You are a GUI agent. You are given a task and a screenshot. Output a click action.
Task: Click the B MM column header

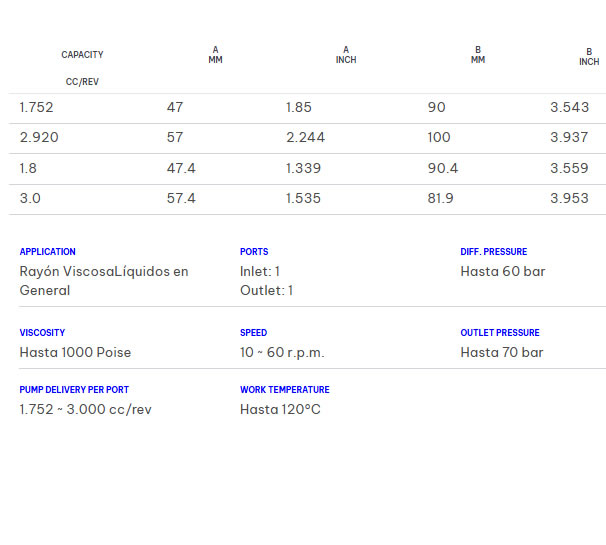coord(478,55)
